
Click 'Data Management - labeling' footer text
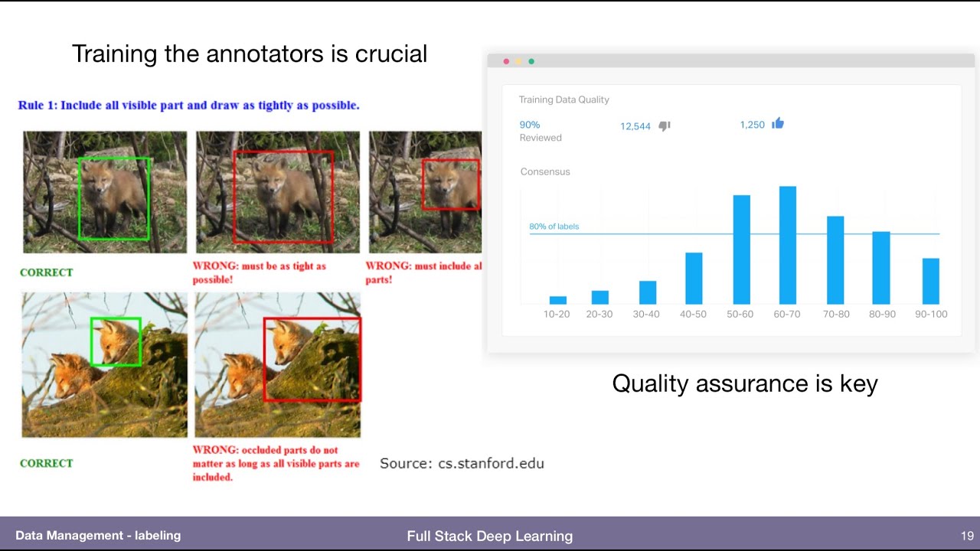tap(98, 536)
